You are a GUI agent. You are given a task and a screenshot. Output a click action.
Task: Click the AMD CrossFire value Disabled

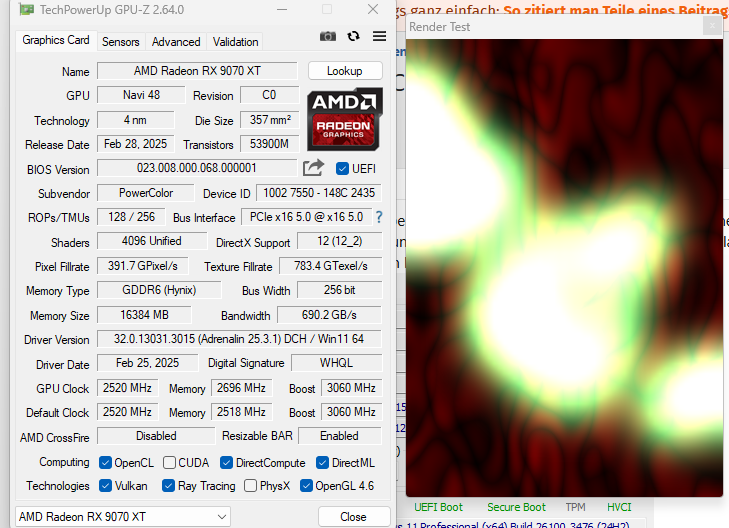(x=156, y=436)
